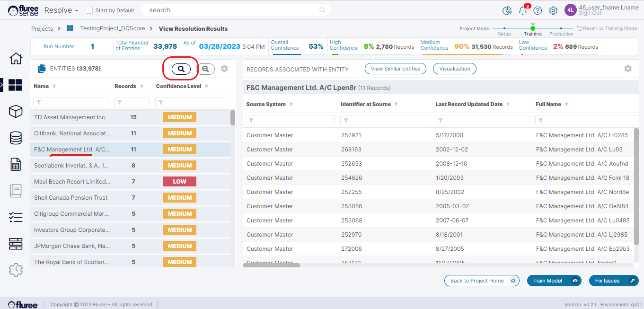Click the View Similar Entities button
The image size is (644, 309).
coord(395,69)
